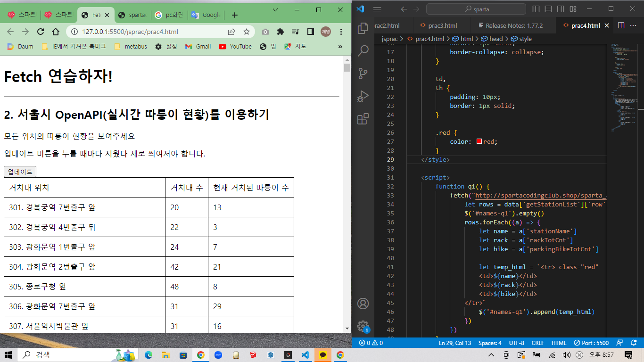Viewport: 644px width, 362px height.
Task: Switch to Google Translate Chrome tab
Action: click(206, 15)
